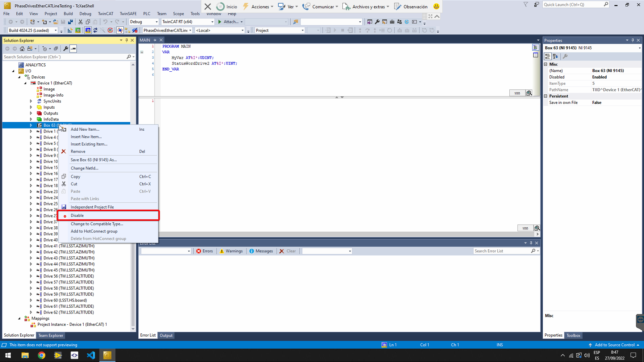This screenshot has height=362, width=644.
Task: Toggle the Messages filter in Error List
Action: point(261,251)
